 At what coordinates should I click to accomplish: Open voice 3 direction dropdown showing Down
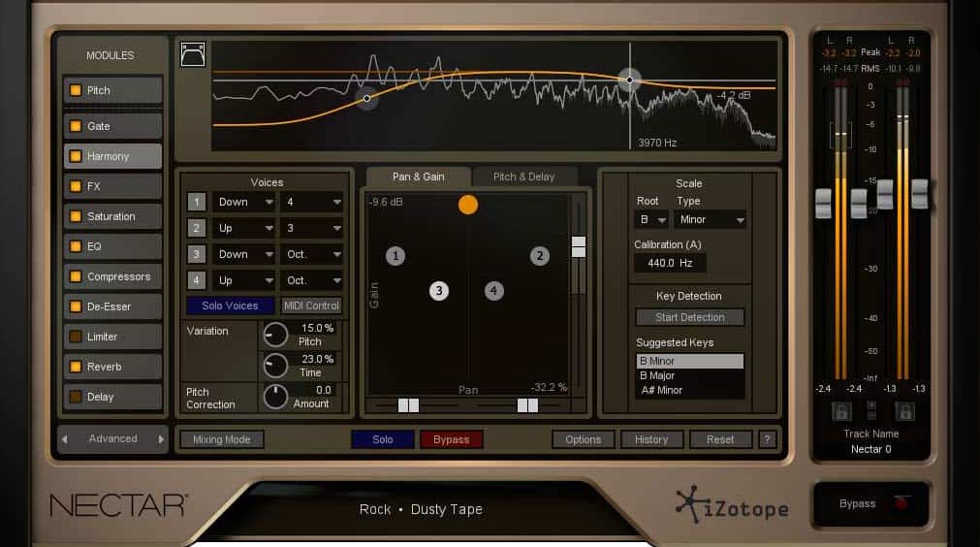244,254
